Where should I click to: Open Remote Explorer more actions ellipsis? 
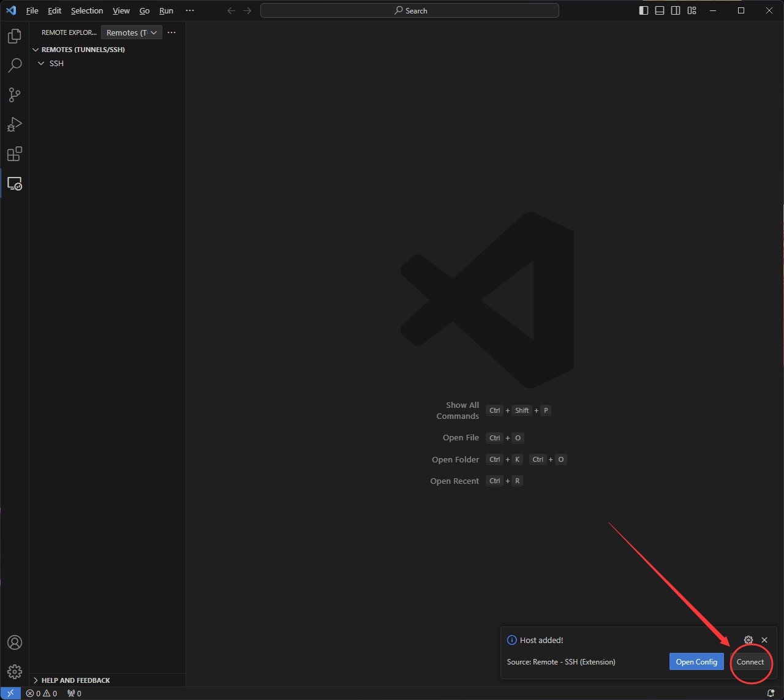(x=171, y=32)
